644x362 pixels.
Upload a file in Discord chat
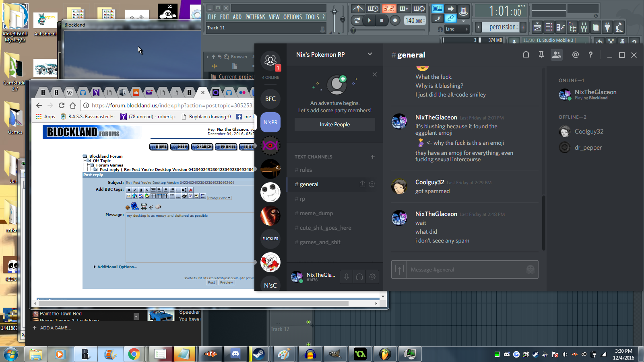pyautogui.click(x=399, y=269)
